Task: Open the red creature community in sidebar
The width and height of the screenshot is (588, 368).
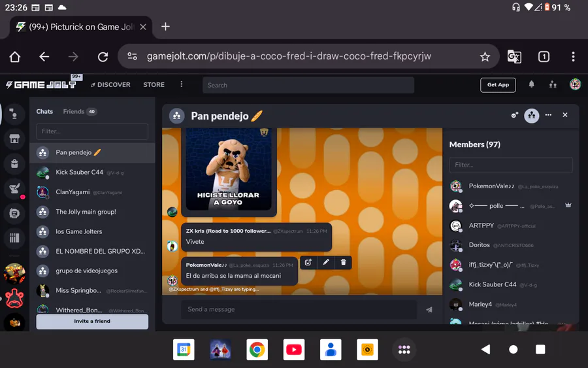Action: pos(14,298)
